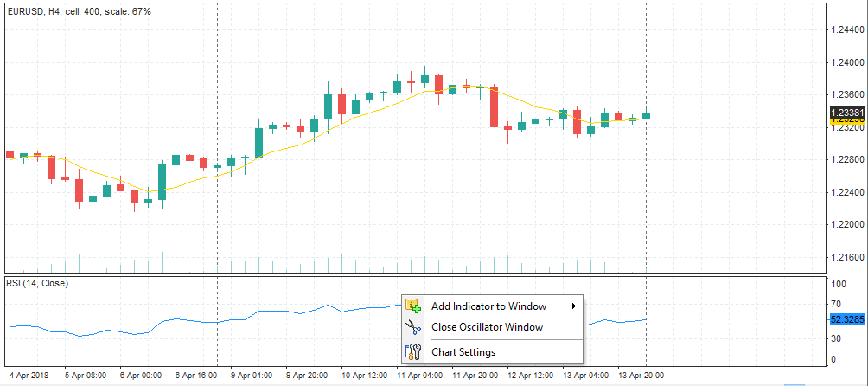
Task: Click the RSI value label 52.3285
Action: pyautogui.click(x=846, y=319)
